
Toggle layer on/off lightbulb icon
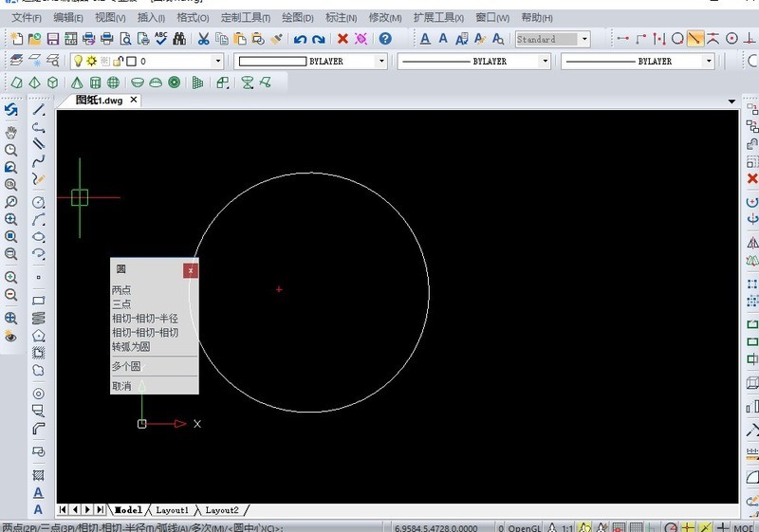[x=78, y=61]
